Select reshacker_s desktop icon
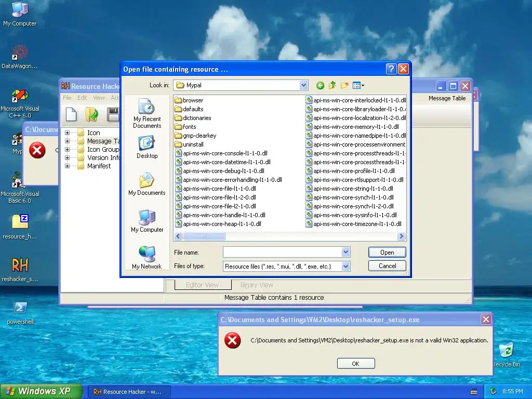Screen dimensions: 532x399 pyautogui.click(x=20, y=270)
